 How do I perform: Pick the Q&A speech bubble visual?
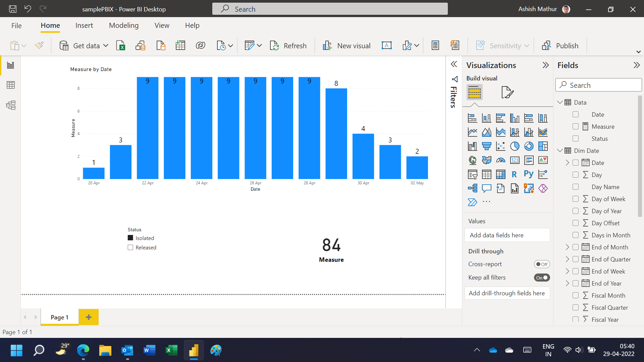click(x=486, y=188)
